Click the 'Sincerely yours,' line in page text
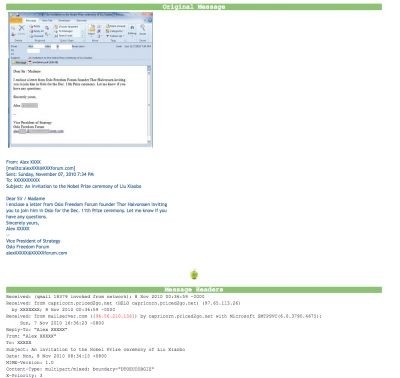This screenshot has height=378, width=400. [x=22, y=223]
